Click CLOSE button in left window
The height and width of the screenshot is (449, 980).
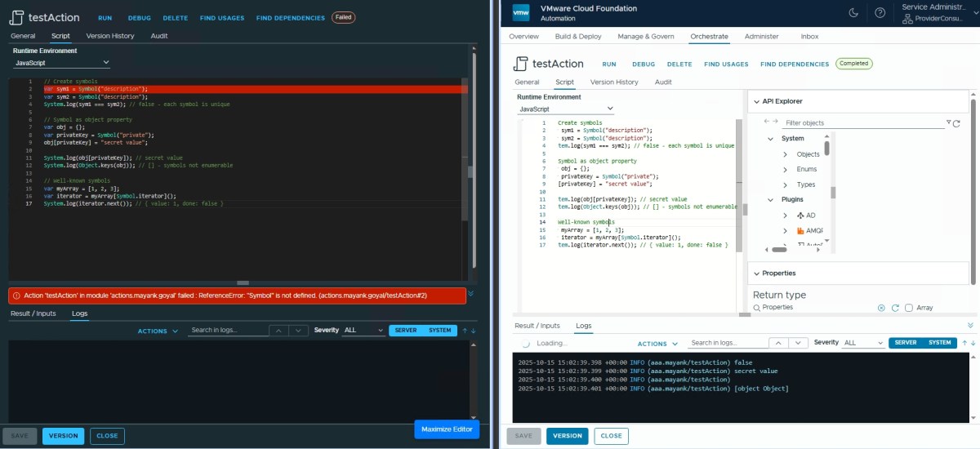click(107, 436)
